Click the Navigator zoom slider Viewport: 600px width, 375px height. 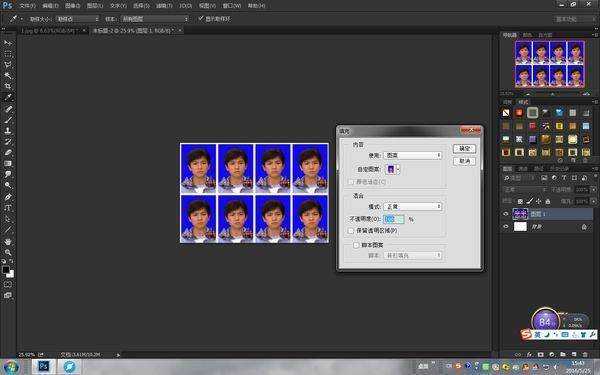point(553,94)
